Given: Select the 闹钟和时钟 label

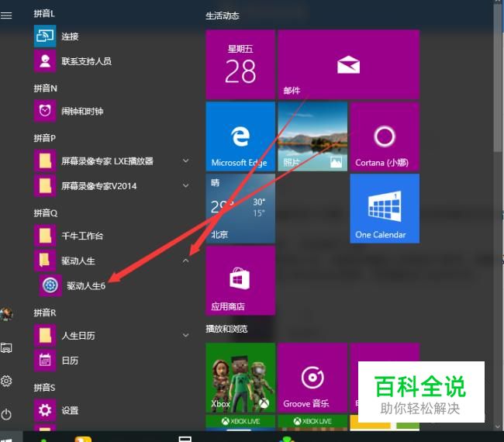Looking at the screenshot, I should [x=82, y=111].
